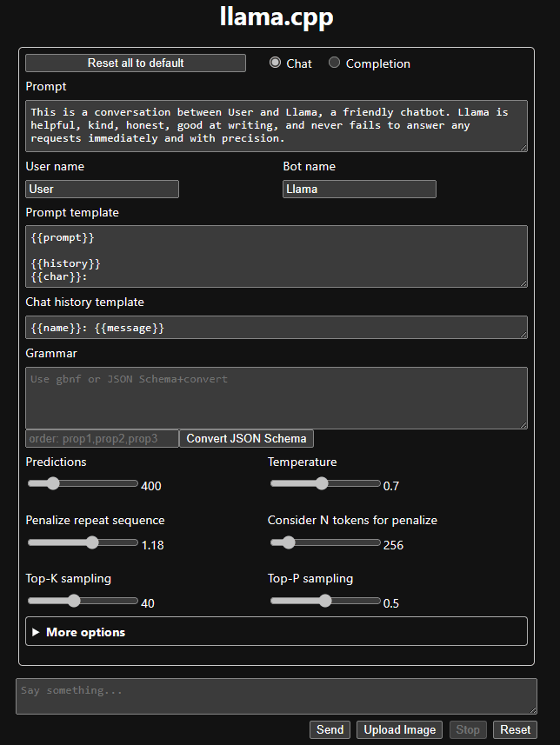
Task: Click the Upload Image button
Action: click(x=400, y=730)
